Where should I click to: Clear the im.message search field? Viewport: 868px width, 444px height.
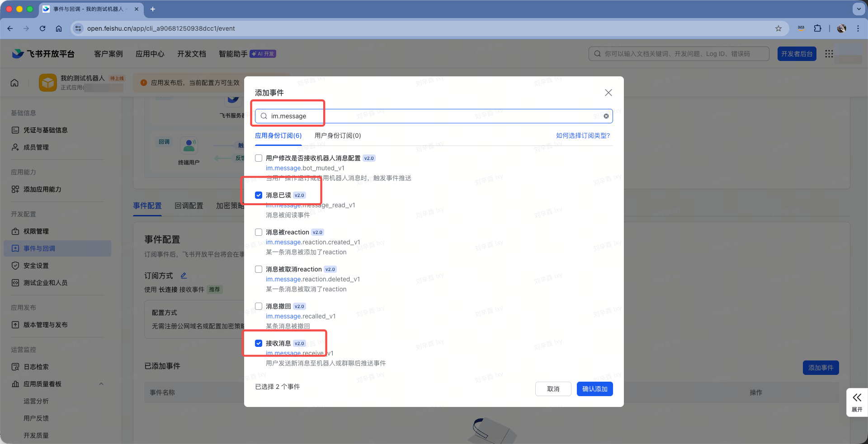click(606, 116)
